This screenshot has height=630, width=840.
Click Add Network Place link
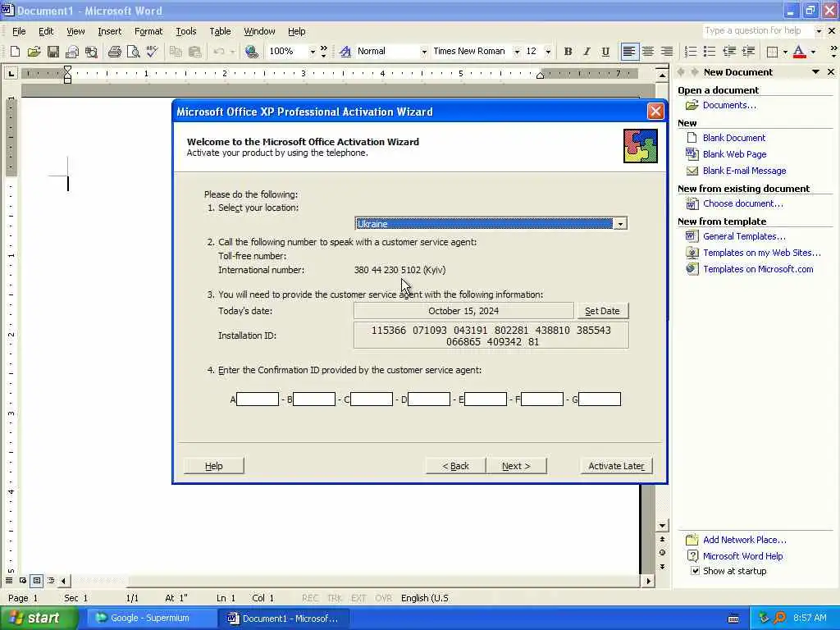745,540
